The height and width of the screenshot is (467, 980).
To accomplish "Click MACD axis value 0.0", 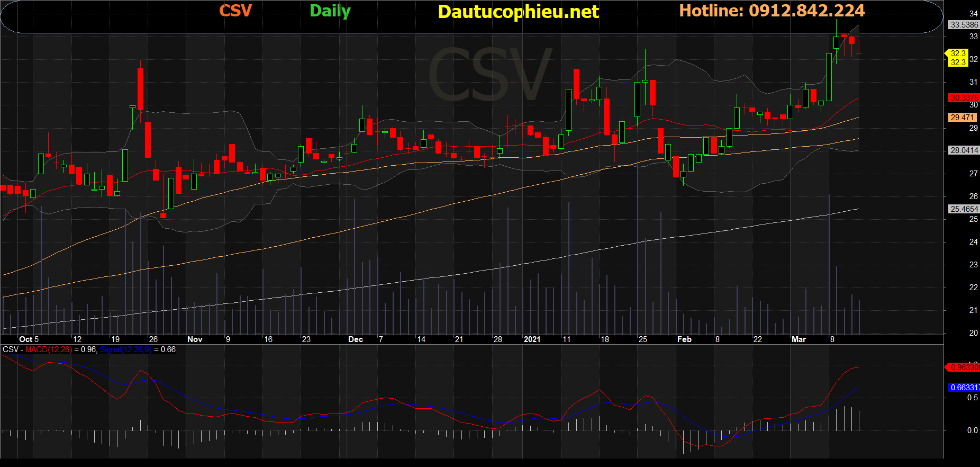I will click(x=973, y=430).
